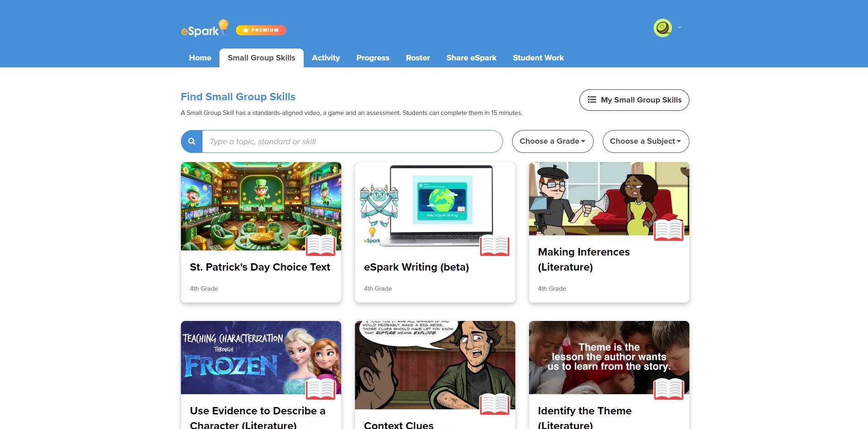The image size is (868, 429).
Task: Click the Context Clues card title
Action: coord(399,425)
